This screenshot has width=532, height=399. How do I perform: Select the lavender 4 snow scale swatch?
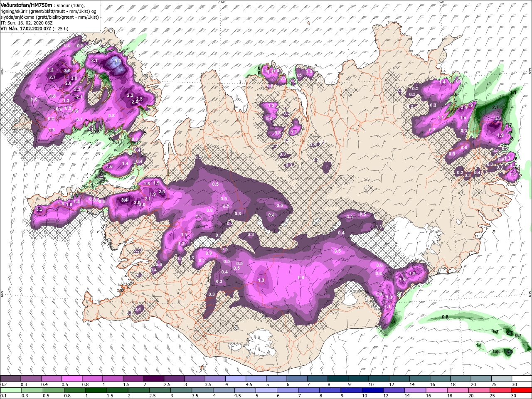coord(235,379)
